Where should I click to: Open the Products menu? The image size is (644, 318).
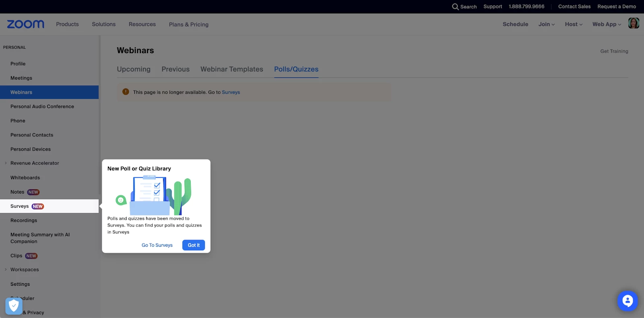coord(67,24)
